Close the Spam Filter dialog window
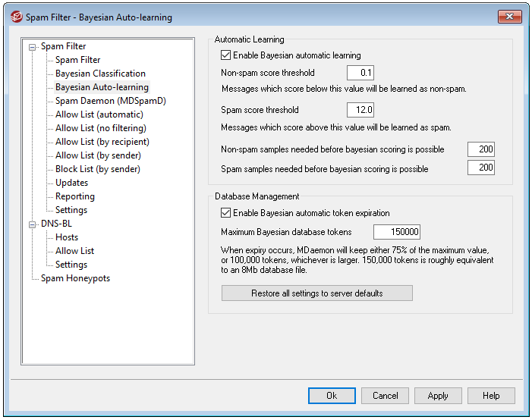This screenshot has height=420, width=532. tap(510, 17)
